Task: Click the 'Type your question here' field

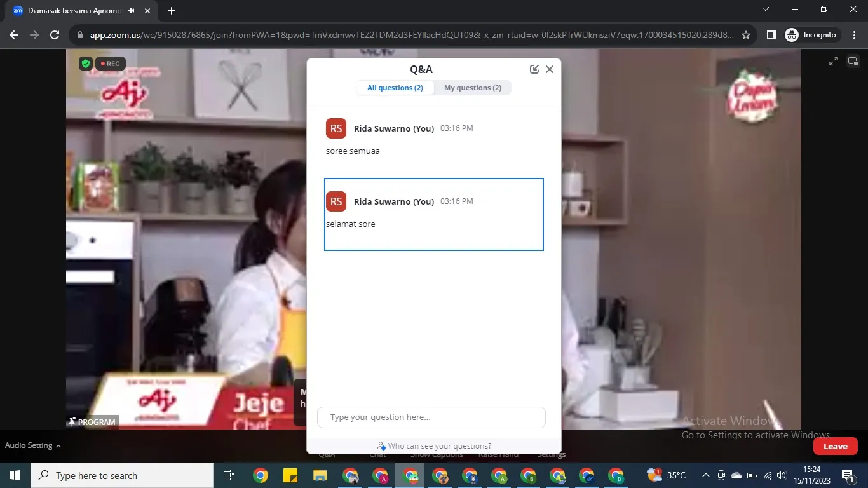Action: click(431, 417)
